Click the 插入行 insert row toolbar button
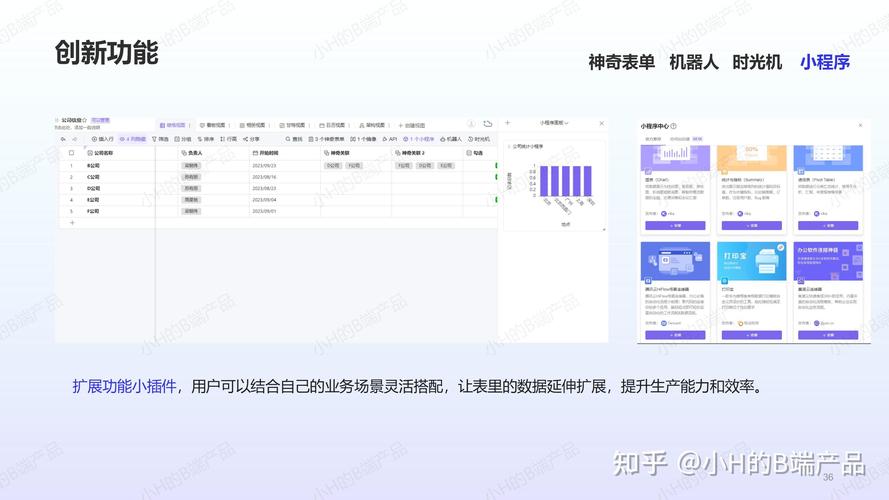Viewport: 889px width, 500px height. click(103, 139)
